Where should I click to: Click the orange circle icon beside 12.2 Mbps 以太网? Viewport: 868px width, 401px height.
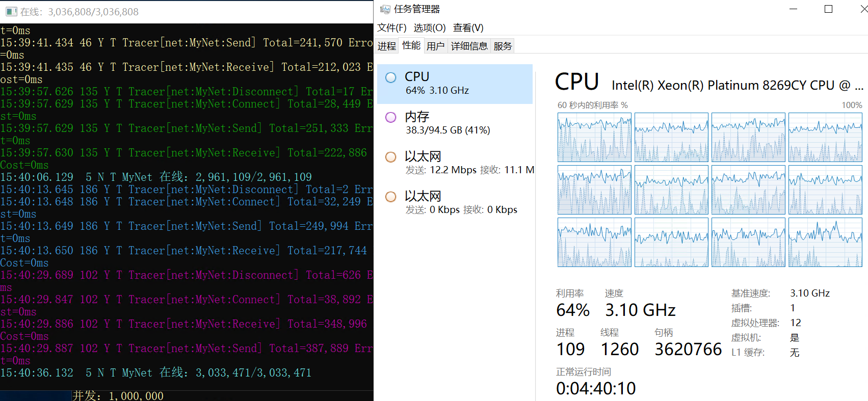coord(391,157)
